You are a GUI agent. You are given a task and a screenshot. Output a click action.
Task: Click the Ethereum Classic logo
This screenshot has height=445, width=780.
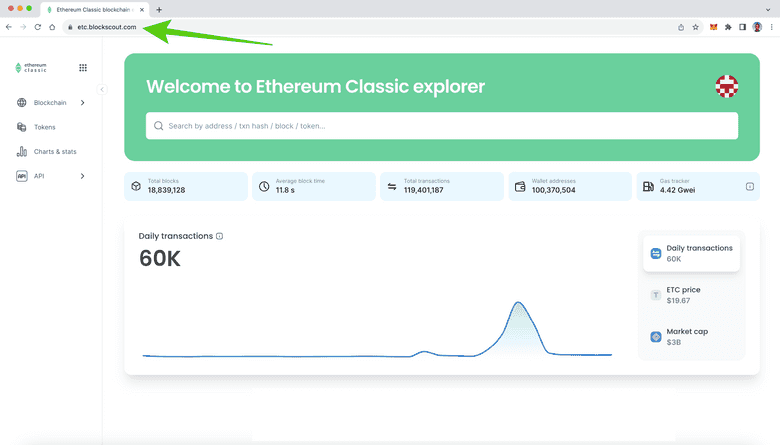(x=32, y=68)
